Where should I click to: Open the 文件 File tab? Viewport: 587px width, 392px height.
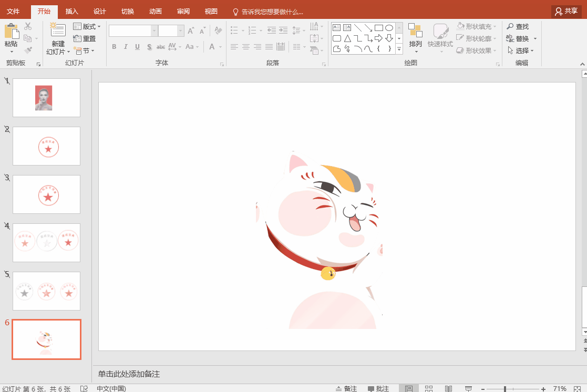pyautogui.click(x=13, y=11)
